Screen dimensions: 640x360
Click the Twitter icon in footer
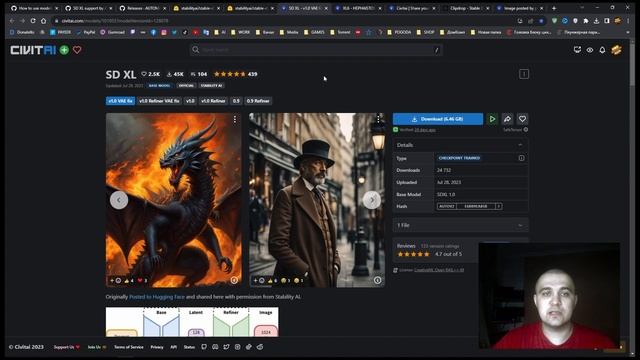click(226, 347)
